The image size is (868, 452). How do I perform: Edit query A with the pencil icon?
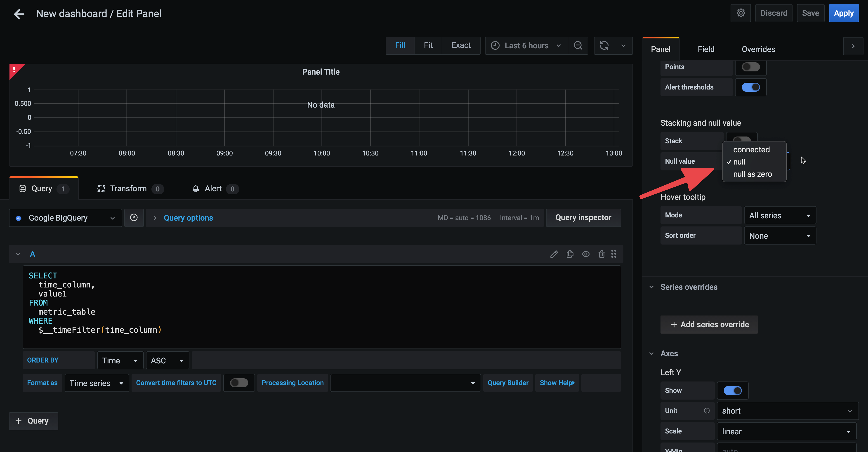pos(554,254)
